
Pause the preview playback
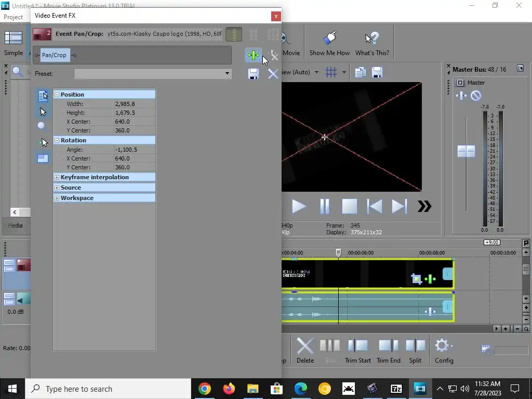pyautogui.click(x=325, y=206)
